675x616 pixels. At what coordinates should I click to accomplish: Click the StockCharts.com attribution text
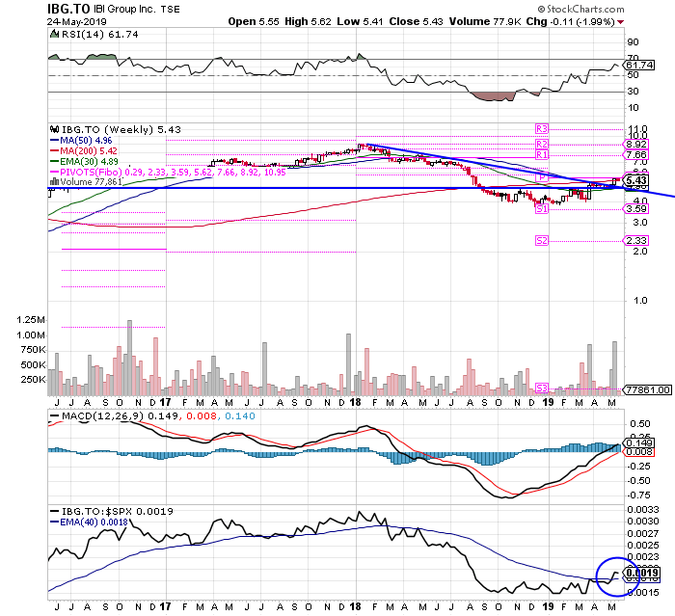coord(581,9)
